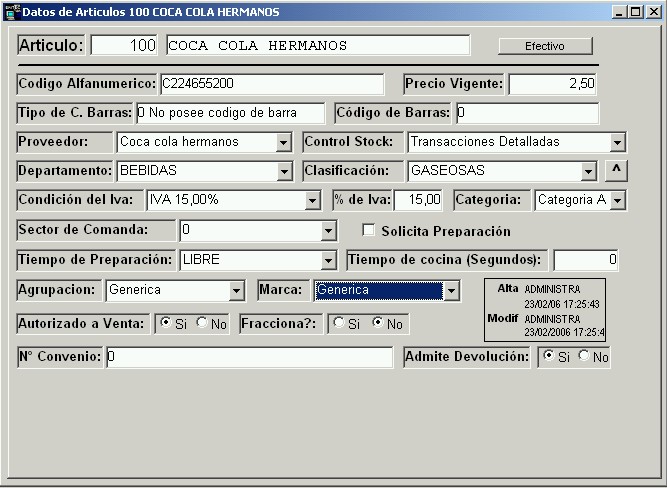Viewport: 667px width, 488px height.
Task: Click the Precio Vigente field
Action: (552, 84)
